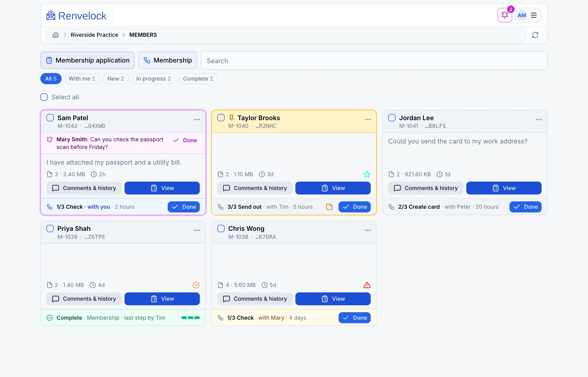This screenshot has height=377, width=588.
Task: Click into the Search field
Action: pyautogui.click(x=374, y=60)
